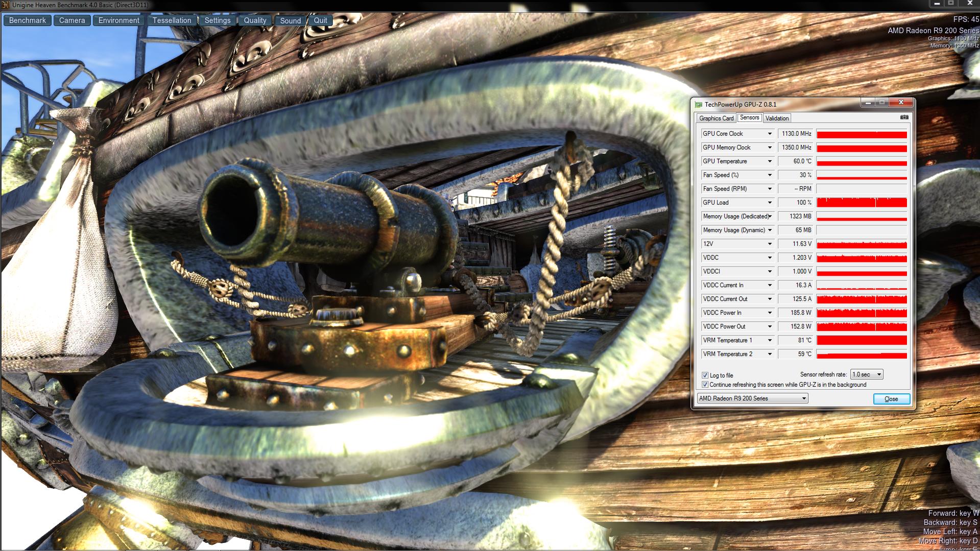Expand the Fan Speed (RPM) dropdown
The width and height of the screenshot is (980, 551).
(770, 189)
